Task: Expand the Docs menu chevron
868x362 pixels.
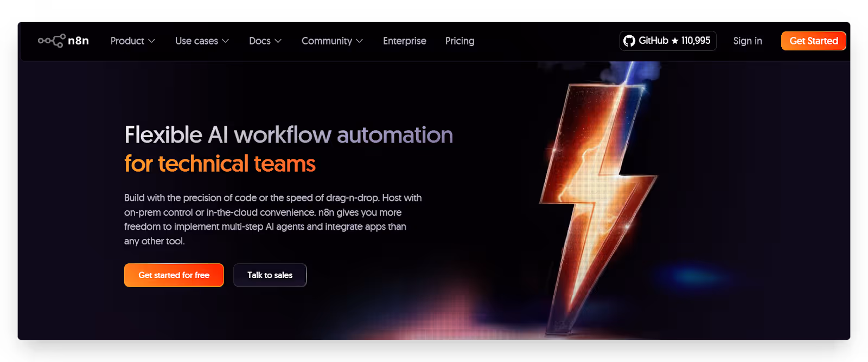Action: (x=278, y=41)
